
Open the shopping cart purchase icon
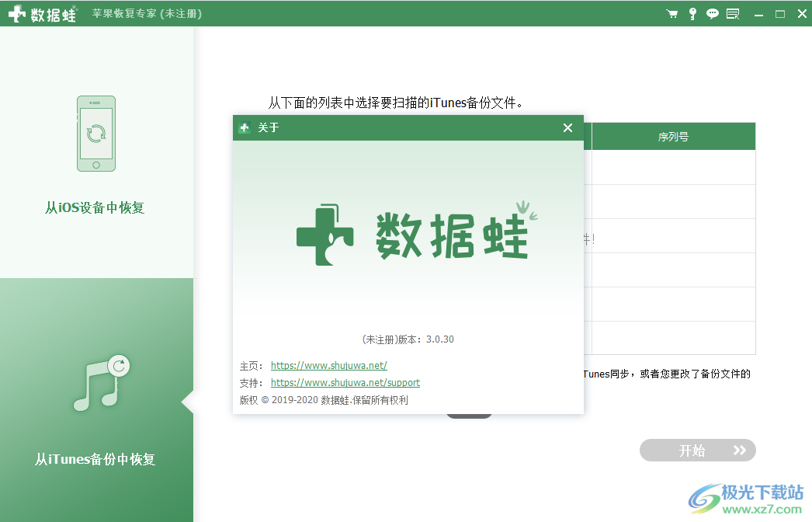(x=672, y=13)
